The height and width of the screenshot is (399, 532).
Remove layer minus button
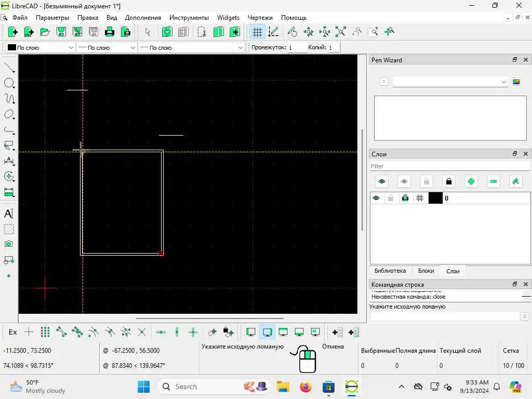(x=494, y=181)
